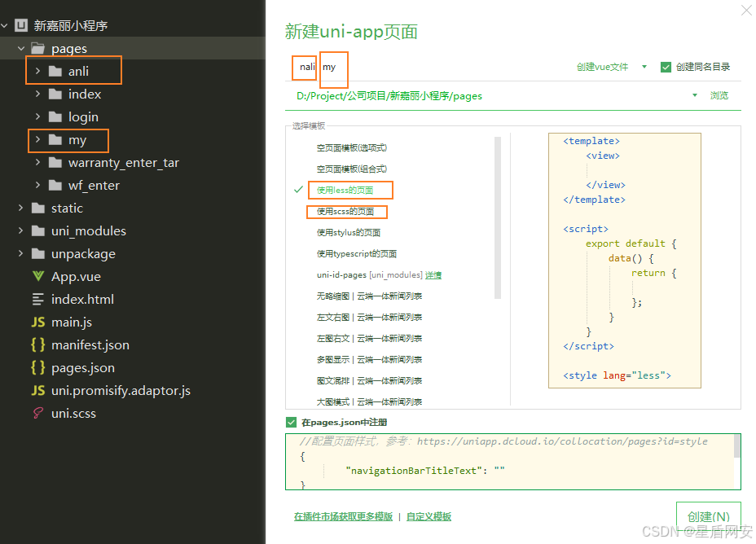
Task: Open the 在插件市场获取更多模版 link
Action: (x=343, y=516)
